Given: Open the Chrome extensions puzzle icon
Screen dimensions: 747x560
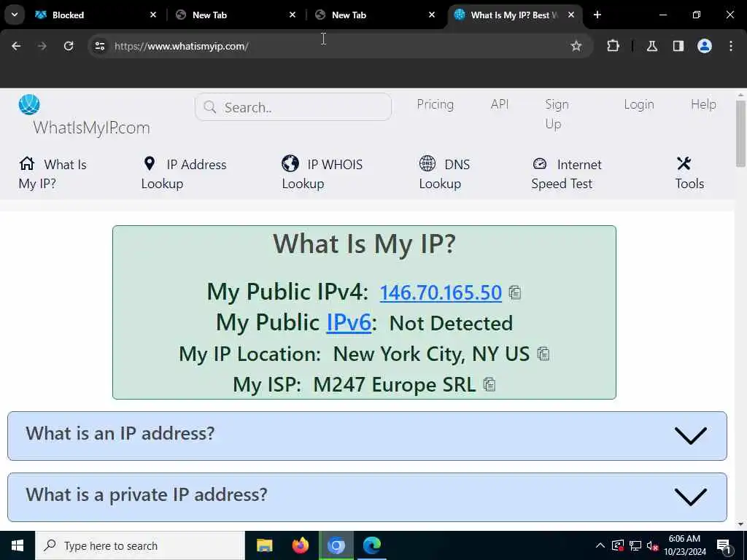Looking at the screenshot, I should 613,46.
